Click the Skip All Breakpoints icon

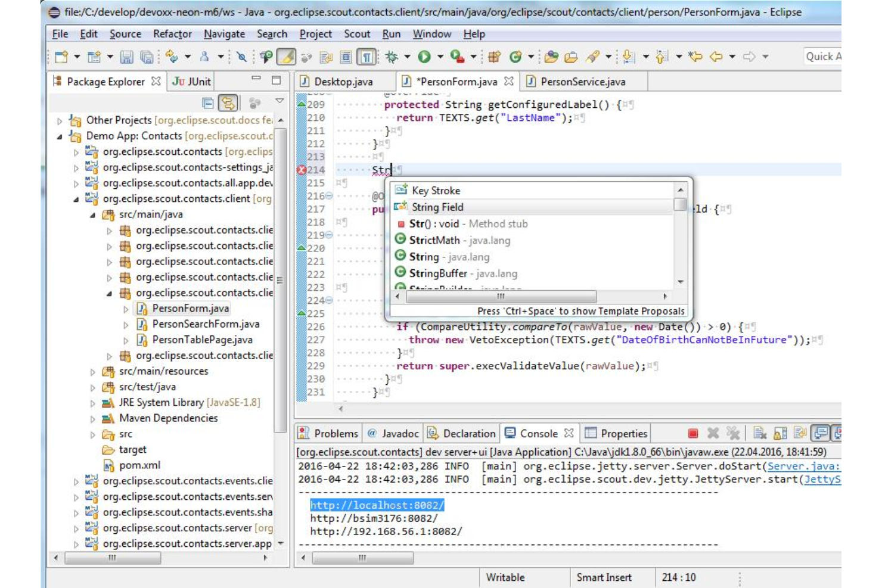pos(241,57)
